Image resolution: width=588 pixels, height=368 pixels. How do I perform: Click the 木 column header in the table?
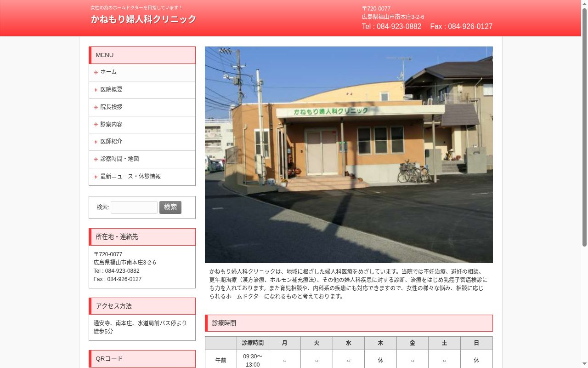pos(380,343)
